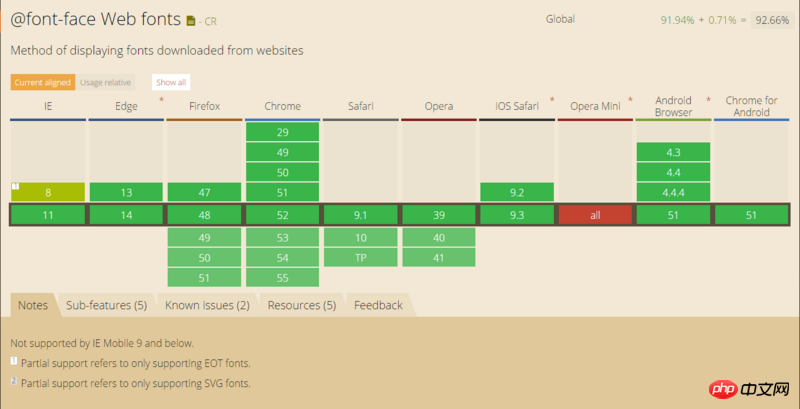Choose the Android Browser 51 cell
Screen dimensions: 800x409
tap(673, 215)
